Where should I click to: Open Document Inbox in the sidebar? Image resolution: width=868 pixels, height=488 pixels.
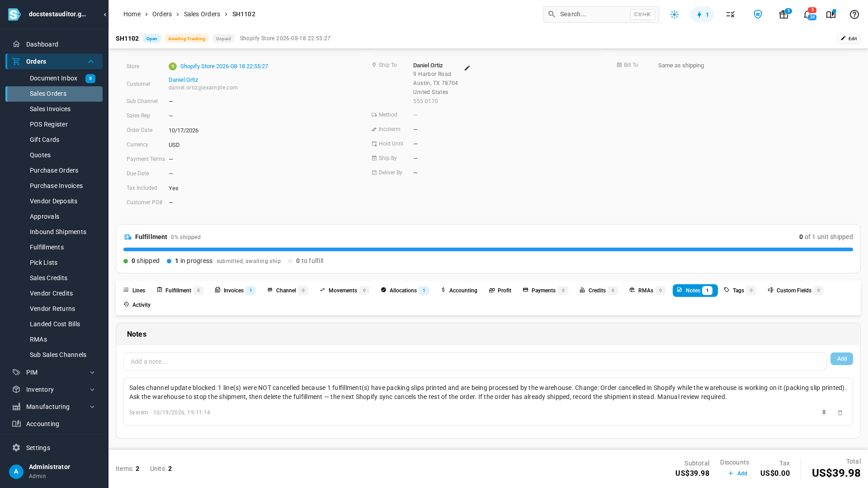[54, 79]
